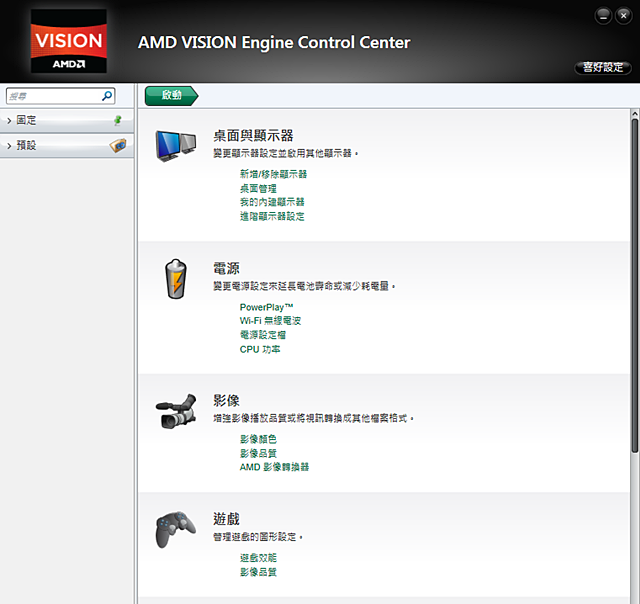Click the presets icon beside 預設
Screen dimensions: 640x604
coord(118,145)
